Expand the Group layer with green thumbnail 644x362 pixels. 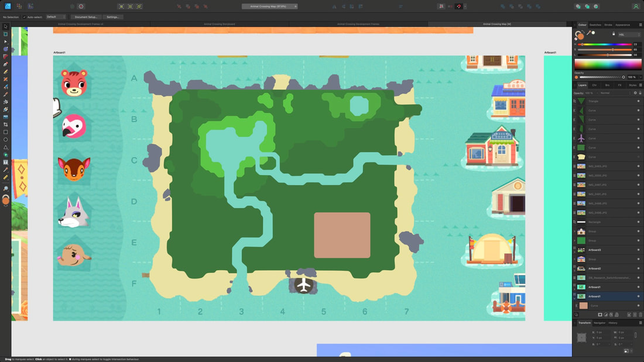click(574, 240)
